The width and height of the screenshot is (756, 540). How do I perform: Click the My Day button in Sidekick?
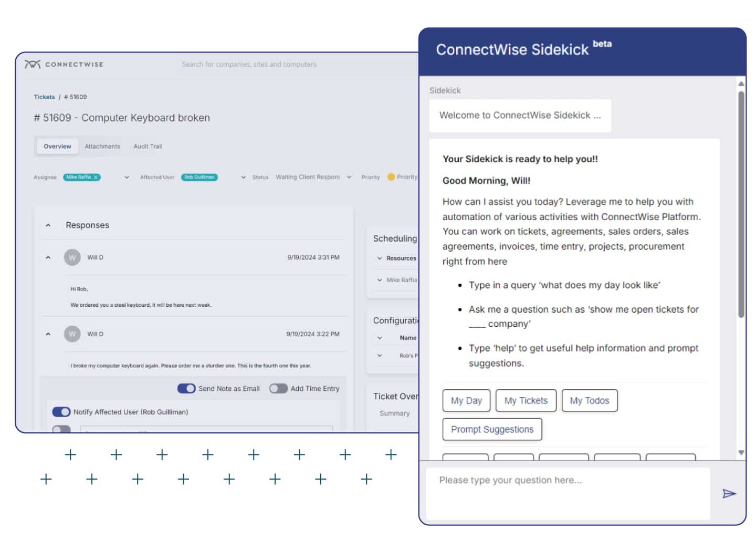click(x=466, y=400)
